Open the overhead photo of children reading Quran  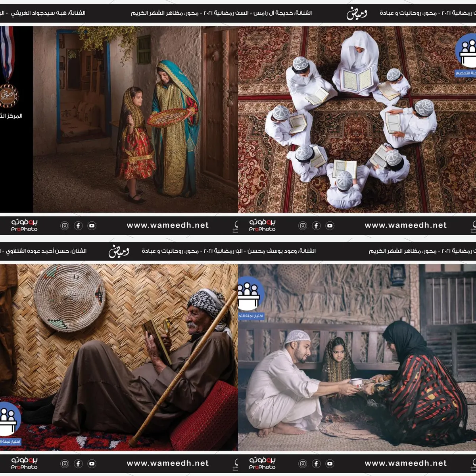pos(357,119)
